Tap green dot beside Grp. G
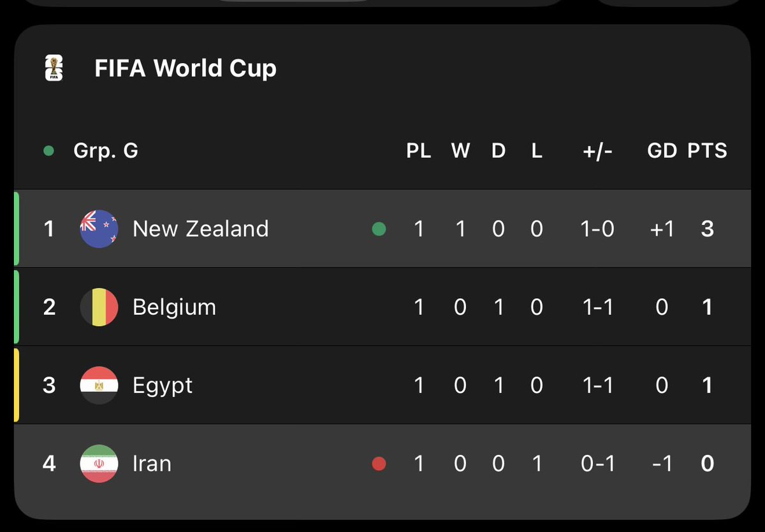The width and height of the screenshot is (765, 532). coord(48,151)
